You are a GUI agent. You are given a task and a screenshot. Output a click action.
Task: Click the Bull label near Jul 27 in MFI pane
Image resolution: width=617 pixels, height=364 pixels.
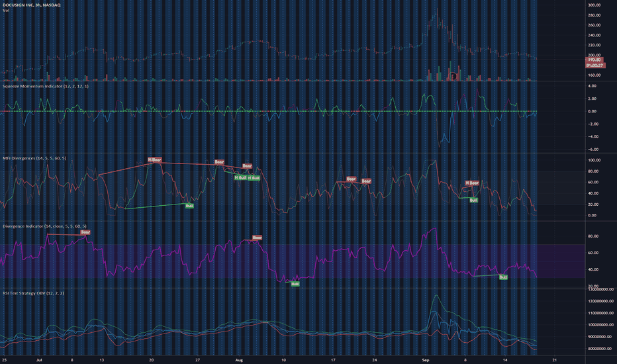coord(189,206)
